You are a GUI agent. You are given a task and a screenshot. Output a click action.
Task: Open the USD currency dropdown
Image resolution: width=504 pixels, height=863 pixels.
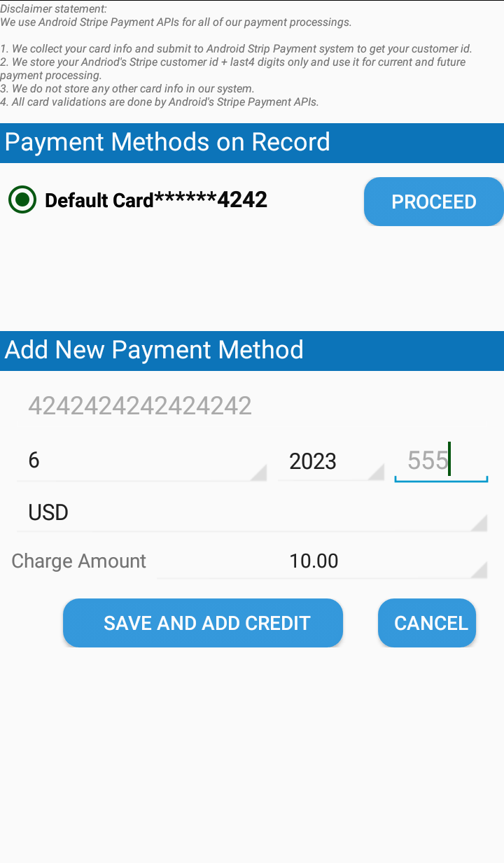[x=252, y=513]
